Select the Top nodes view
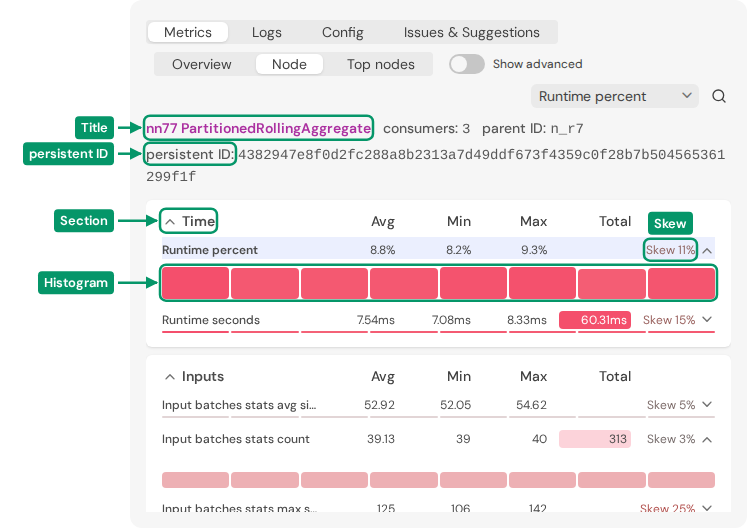 pos(381,64)
